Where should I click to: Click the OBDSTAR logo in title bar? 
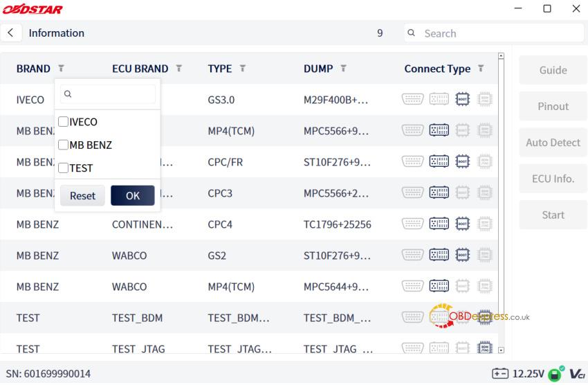point(33,9)
